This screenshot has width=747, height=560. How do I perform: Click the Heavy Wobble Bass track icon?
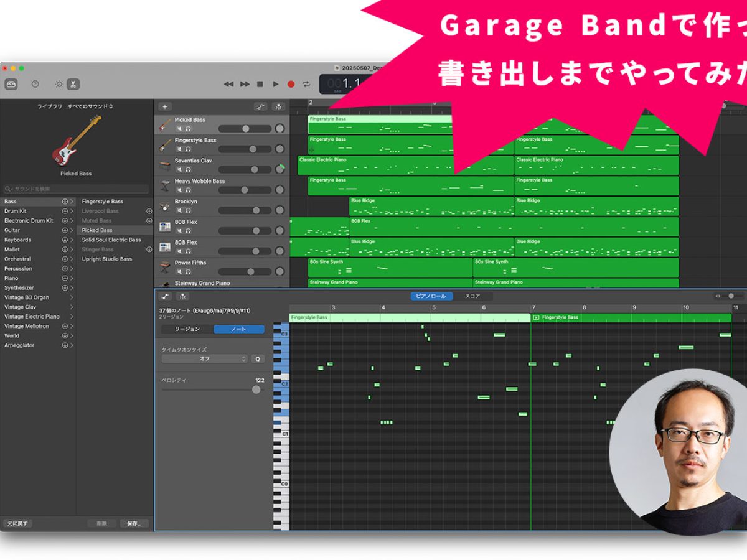point(165,186)
